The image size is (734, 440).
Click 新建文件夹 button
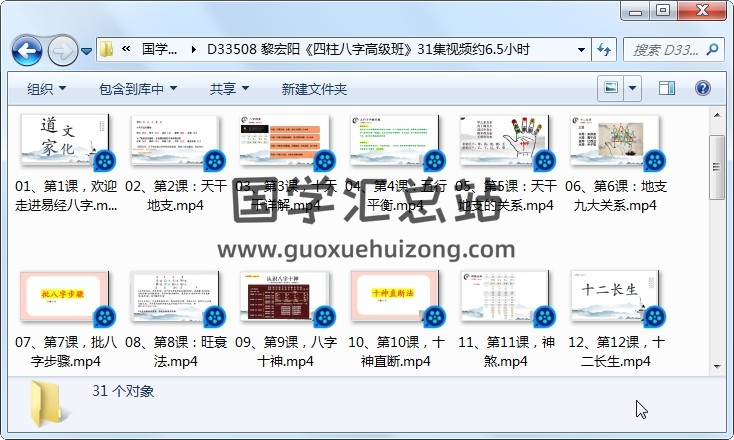click(314, 88)
